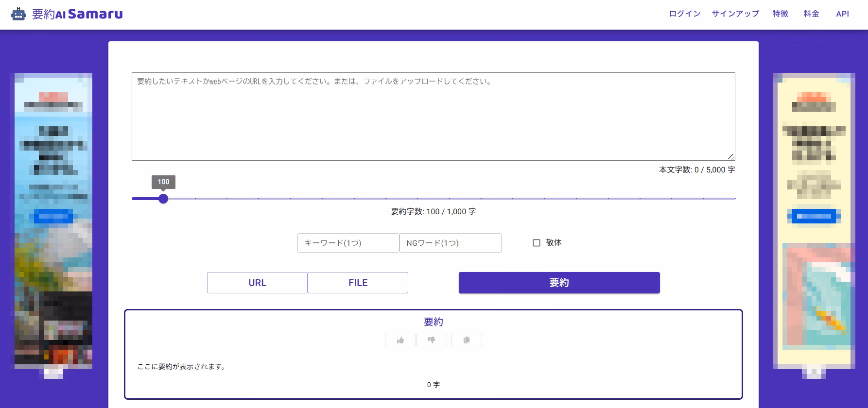The image size is (868, 408).
Task: Click the text area resize handle
Action: (x=730, y=156)
